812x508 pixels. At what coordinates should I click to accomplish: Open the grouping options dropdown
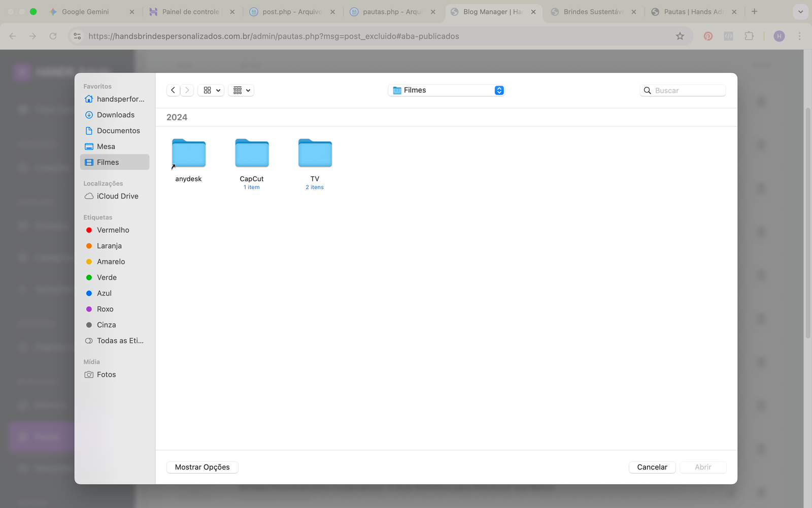[x=242, y=90]
